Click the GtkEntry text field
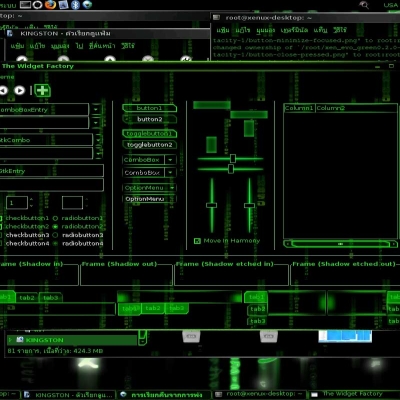Screen dimensions: 400x400 click(x=52, y=171)
